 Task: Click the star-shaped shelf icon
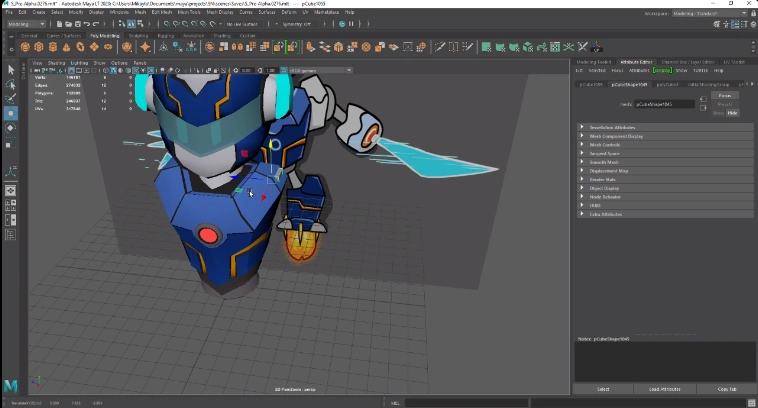tap(145, 47)
